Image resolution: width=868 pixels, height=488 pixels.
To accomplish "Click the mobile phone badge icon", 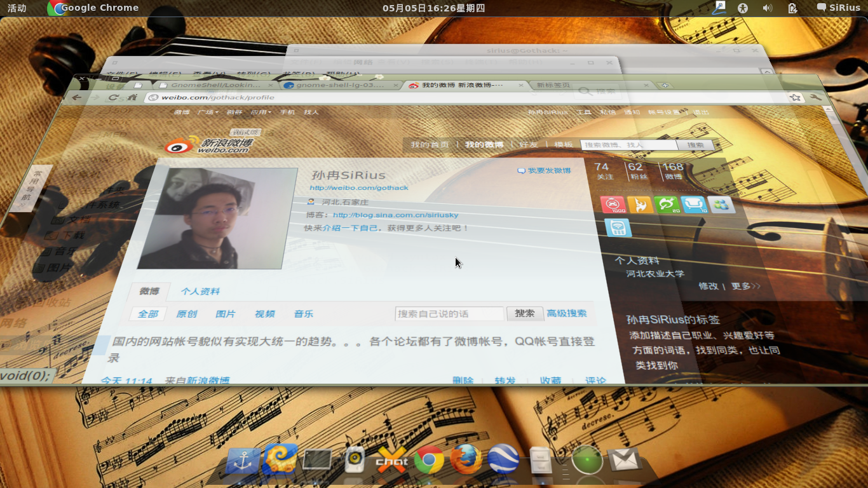I will 618,227.
